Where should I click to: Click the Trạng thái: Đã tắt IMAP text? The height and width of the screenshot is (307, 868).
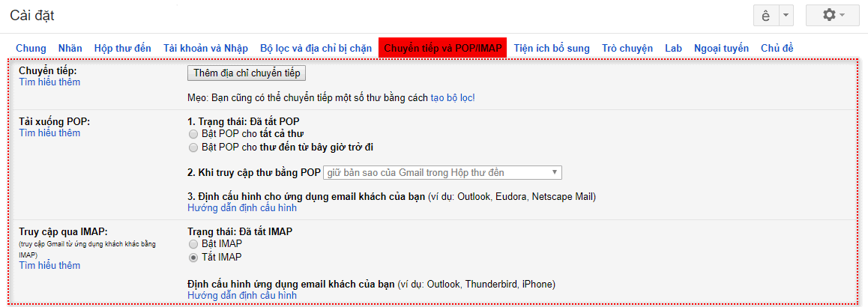241,232
